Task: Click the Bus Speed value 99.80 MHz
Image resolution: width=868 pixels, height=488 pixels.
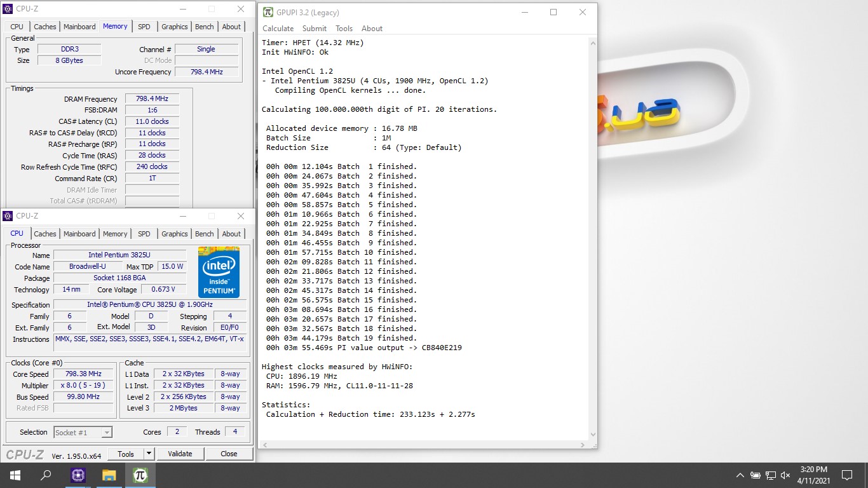Action: (x=83, y=396)
